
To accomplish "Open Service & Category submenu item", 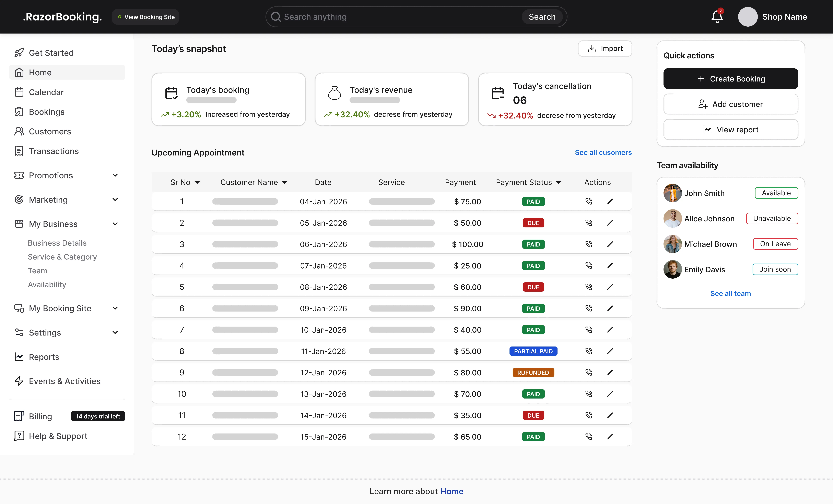I will click(x=62, y=257).
